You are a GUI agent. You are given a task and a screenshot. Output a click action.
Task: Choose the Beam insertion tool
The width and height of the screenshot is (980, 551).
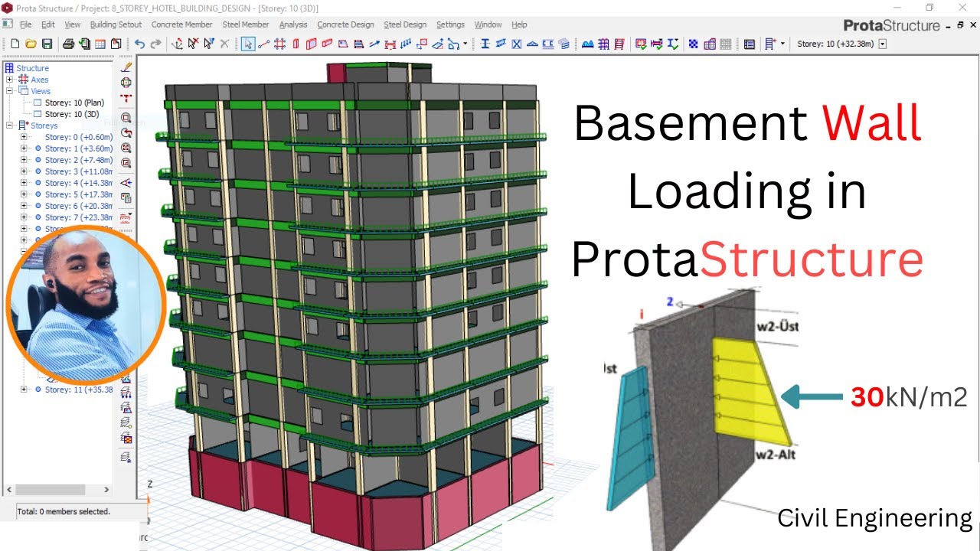click(327, 44)
